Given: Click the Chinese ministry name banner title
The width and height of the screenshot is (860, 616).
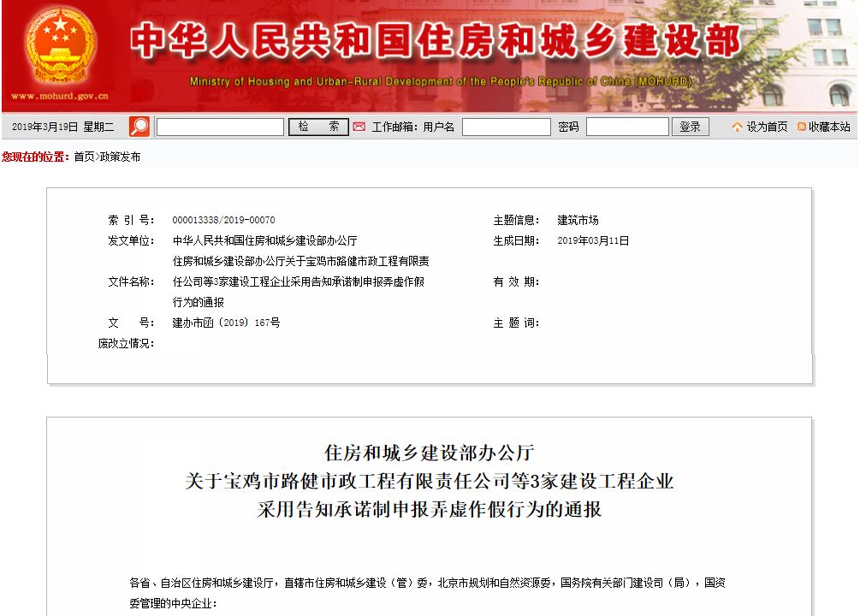Looking at the screenshot, I should point(436,40).
